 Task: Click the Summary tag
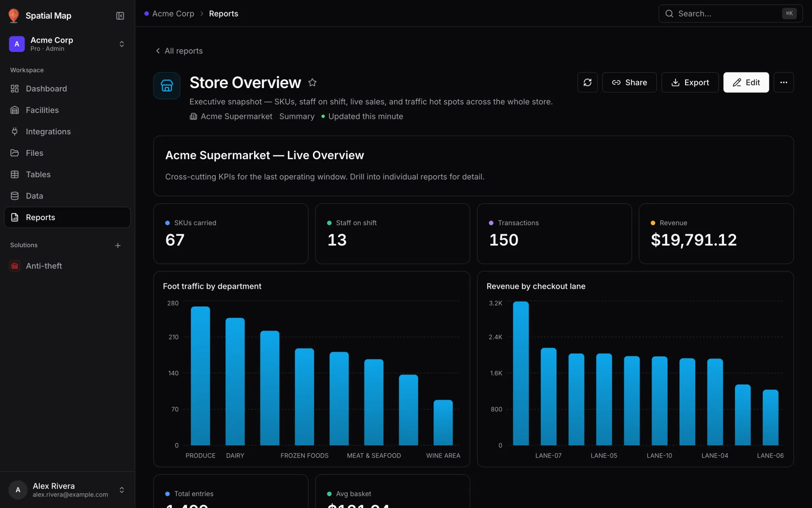click(297, 116)
